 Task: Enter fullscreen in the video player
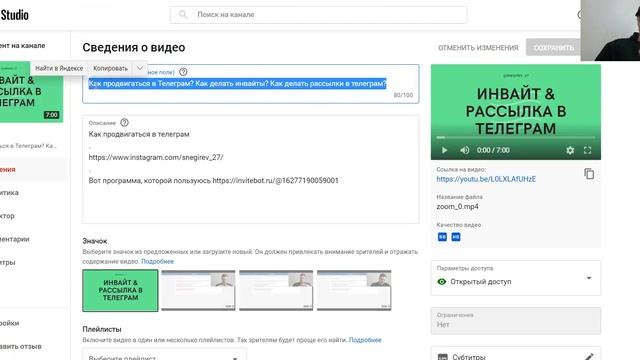(587, 150)
